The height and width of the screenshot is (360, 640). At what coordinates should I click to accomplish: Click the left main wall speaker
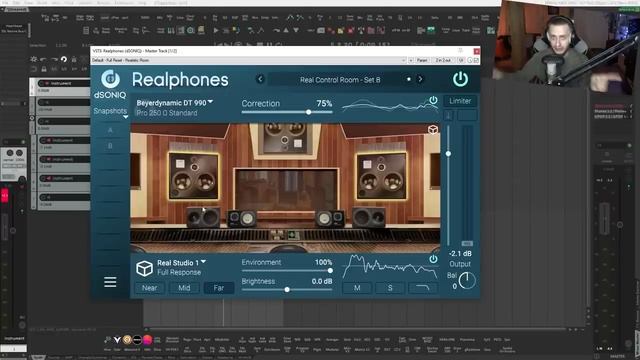[x=193, y=176]
